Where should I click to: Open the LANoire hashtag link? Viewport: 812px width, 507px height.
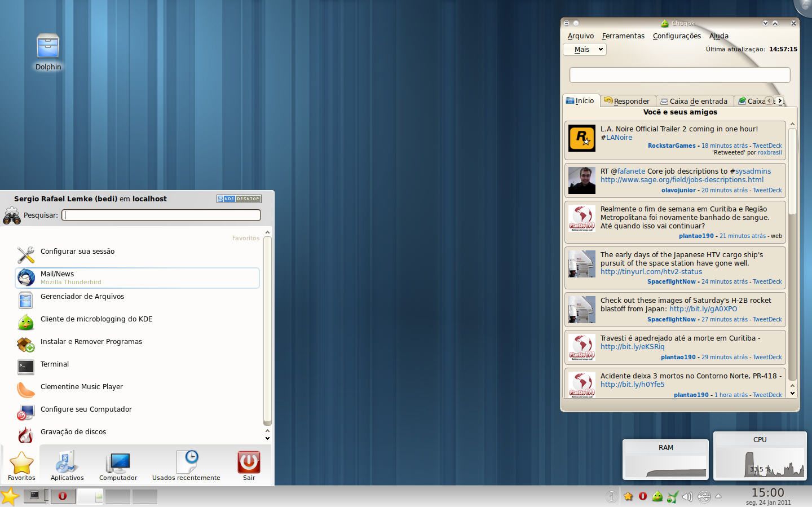coord(619,138)
